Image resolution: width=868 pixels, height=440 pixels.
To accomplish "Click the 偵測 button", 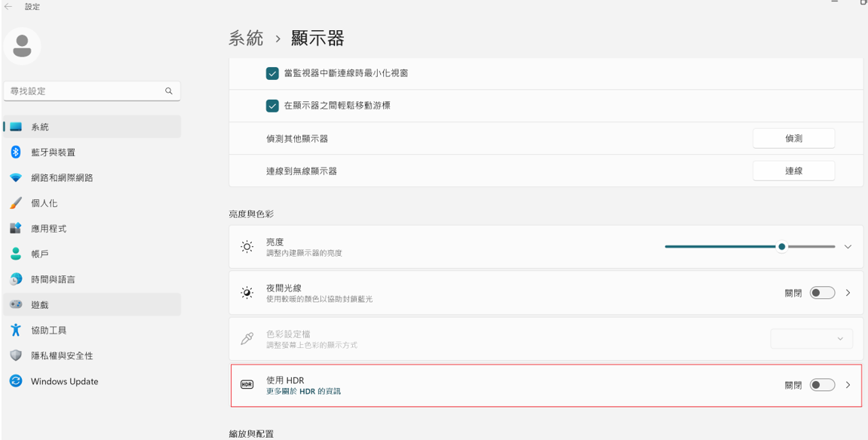I will click(793, 139).
